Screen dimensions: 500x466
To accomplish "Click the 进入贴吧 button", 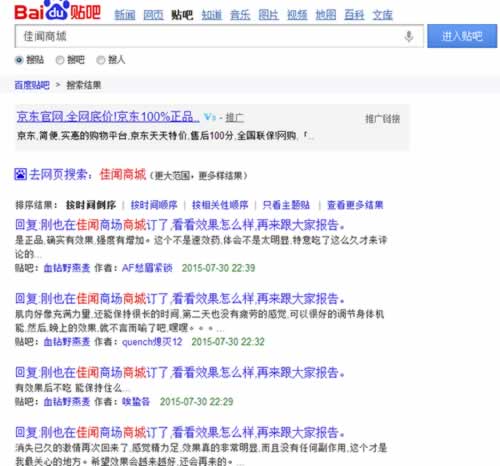I will click(x=462, y=36).
